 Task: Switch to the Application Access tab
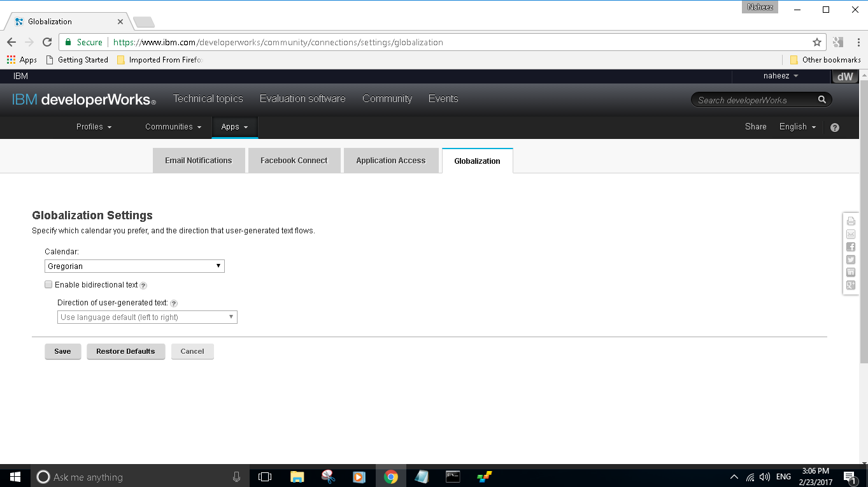pyautogui.click(x=391, y=161)
